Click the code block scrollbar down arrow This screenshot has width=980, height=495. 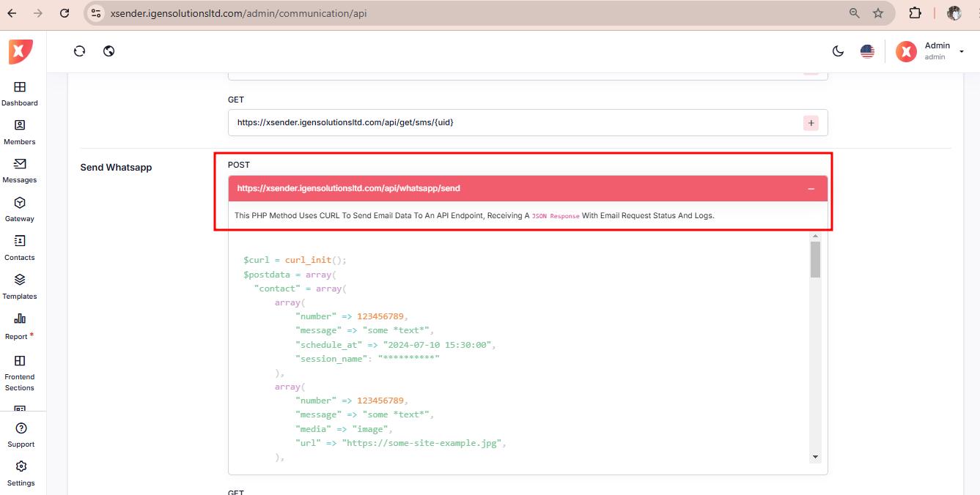pos(815,457)
